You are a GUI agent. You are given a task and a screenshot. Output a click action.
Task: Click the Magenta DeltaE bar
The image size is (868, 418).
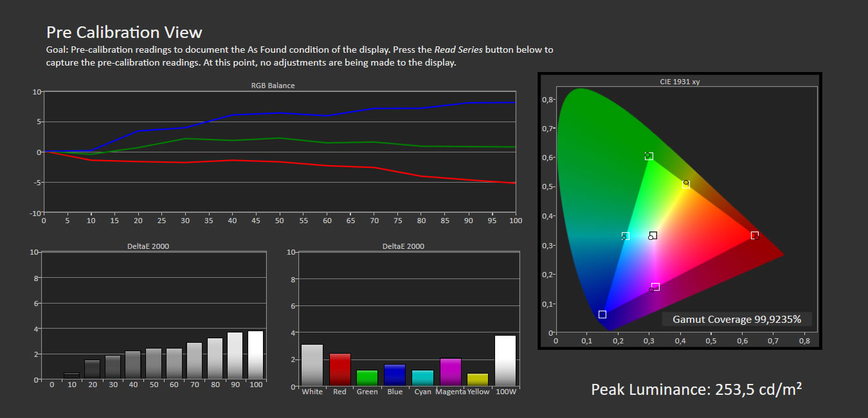point(450,372)
